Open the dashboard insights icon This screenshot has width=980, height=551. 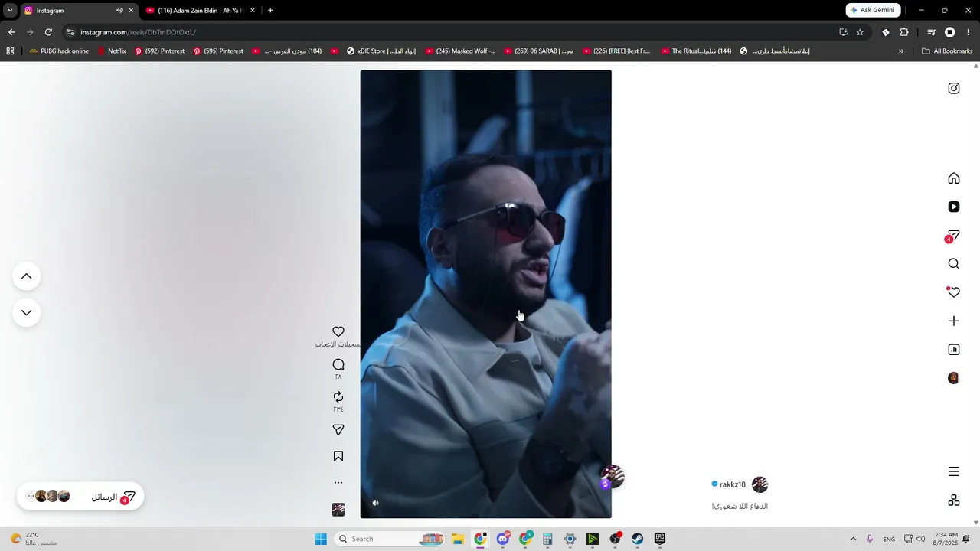click(954, 350)
